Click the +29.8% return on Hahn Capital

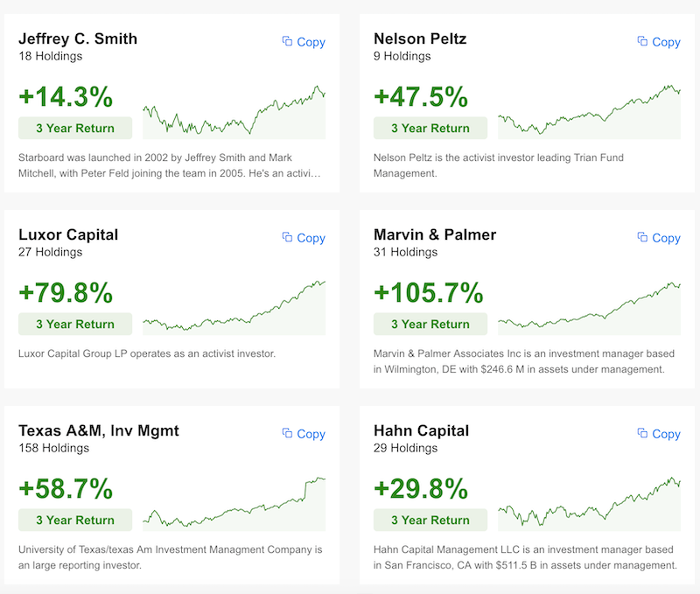[421, 487]
